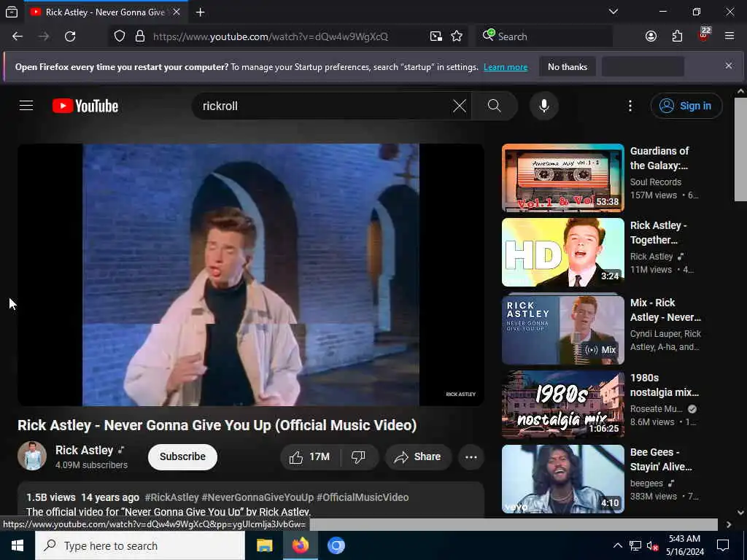Viewport: 747px width, 560px height.
Task: Visit beegees channel name
Action: click(x=646, y=483)
